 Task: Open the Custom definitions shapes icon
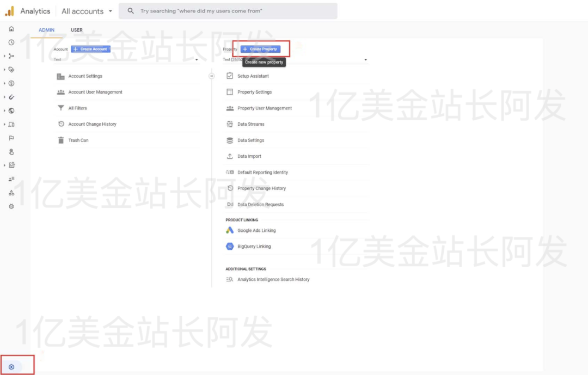[11, 193]
